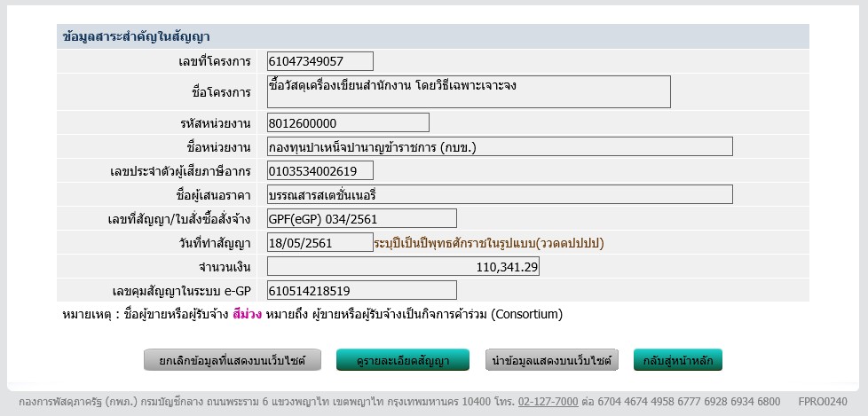Click the เลขที่โครงการ field showing 61047349057

click(x=320, y=61)
